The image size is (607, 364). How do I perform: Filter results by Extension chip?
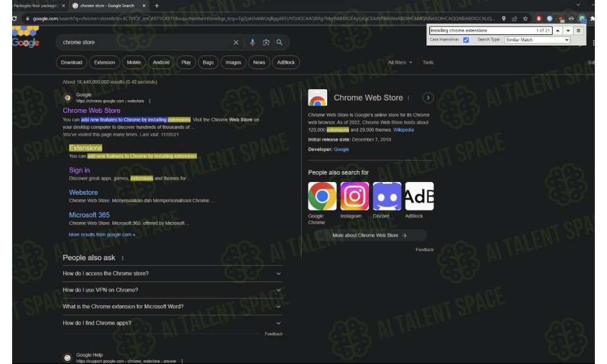(104, 62)
